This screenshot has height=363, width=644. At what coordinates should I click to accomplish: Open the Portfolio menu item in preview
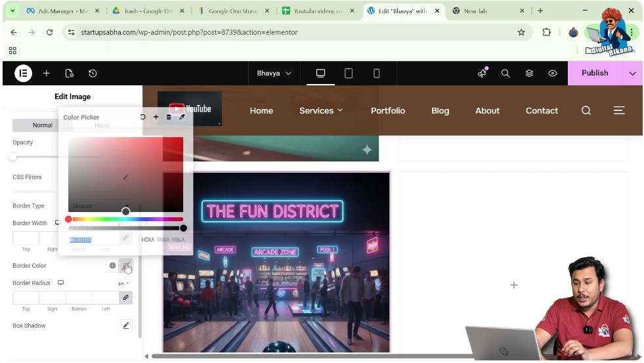[x=387, y=111]
